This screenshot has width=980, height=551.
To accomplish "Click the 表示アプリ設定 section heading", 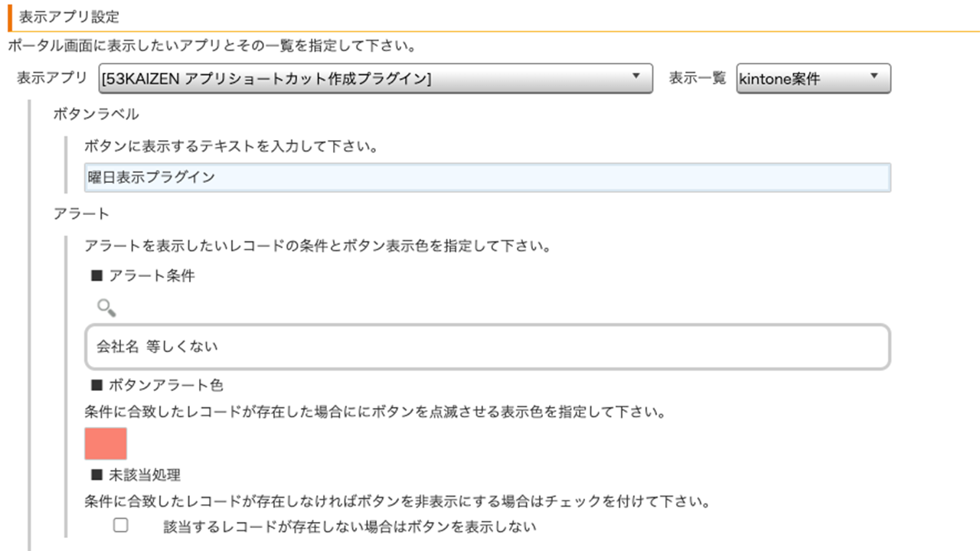I will pos(69,16).
